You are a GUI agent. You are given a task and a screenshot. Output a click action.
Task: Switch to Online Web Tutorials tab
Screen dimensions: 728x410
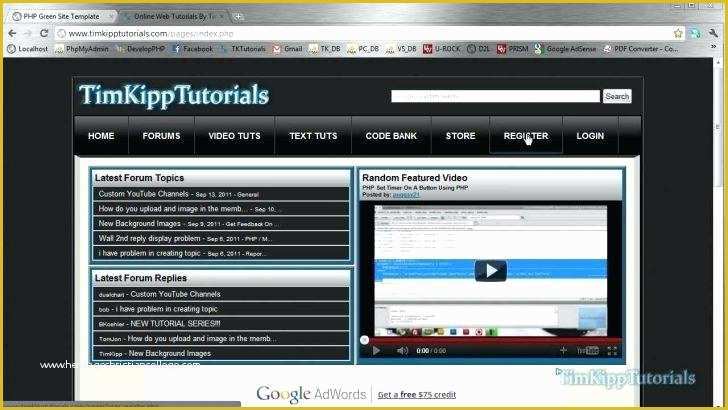click(x=174, y=16)
